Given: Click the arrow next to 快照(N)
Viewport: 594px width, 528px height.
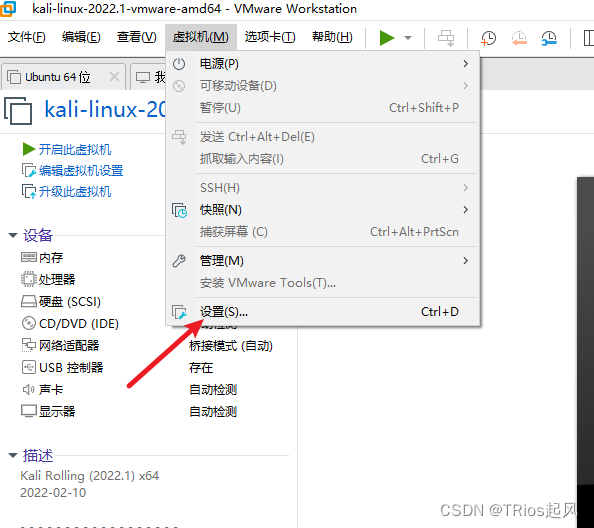Looking at the screenshot, I should pyautogui.click(x=466, y=210).
